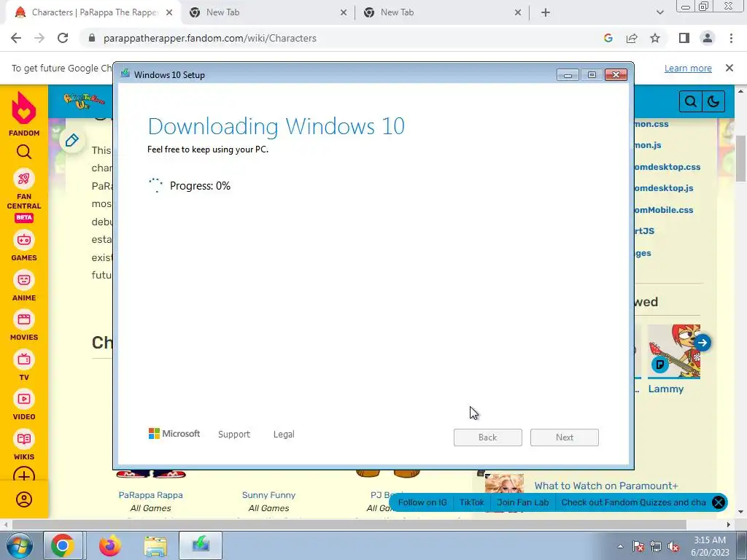Image resolution: width=747 pixels, height=560 pixels.
Task: Toggle the Chrome side panel icon
Action: tap(684, 38)
